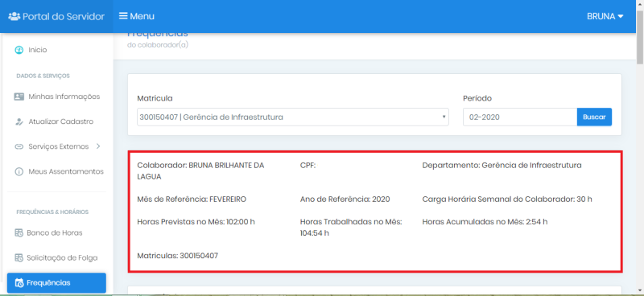Viewport: 644px width, 296px height.
Task: Click the Buscar button
Action: [x=594, y=117]
